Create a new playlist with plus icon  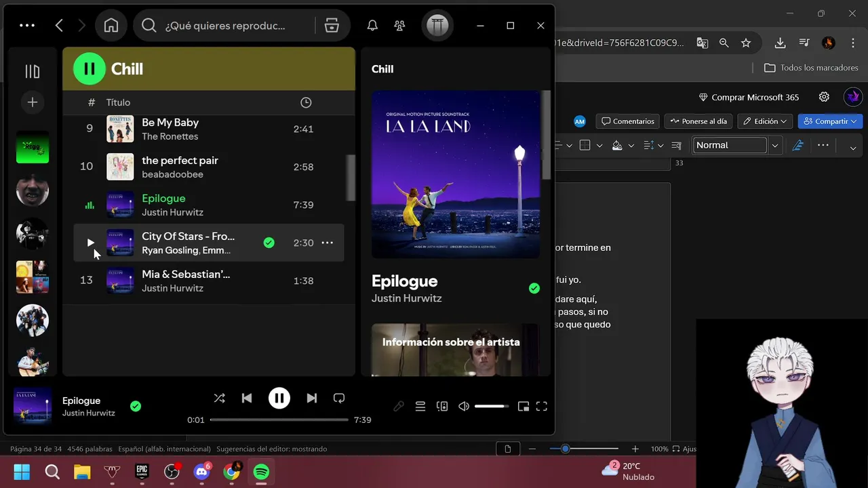point(32,102)
